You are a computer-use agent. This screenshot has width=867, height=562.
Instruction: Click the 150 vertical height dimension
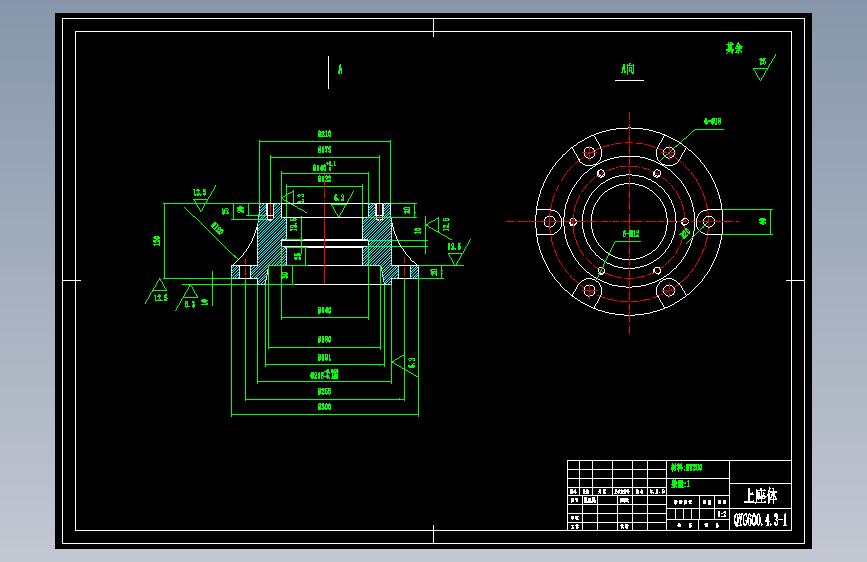tap(157, 241)
